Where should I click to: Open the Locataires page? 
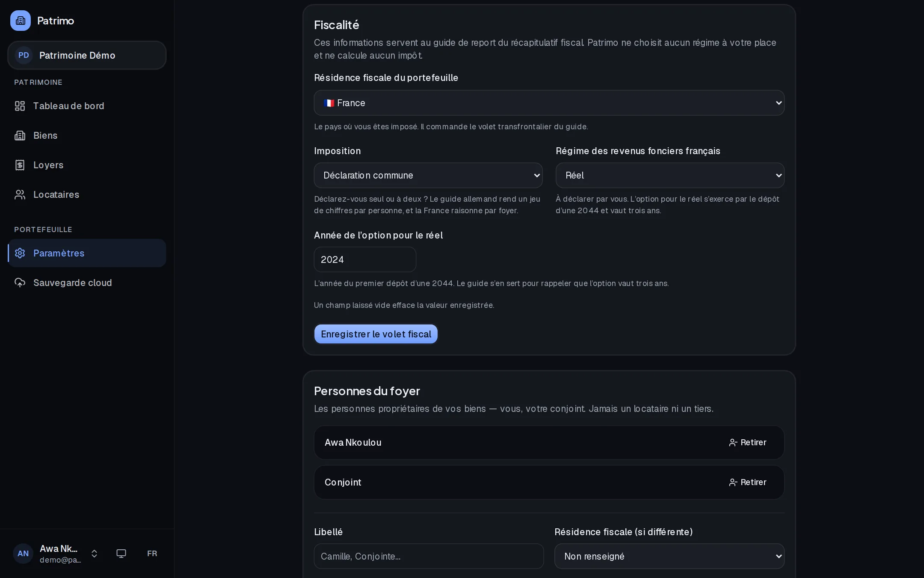point(87,194)
